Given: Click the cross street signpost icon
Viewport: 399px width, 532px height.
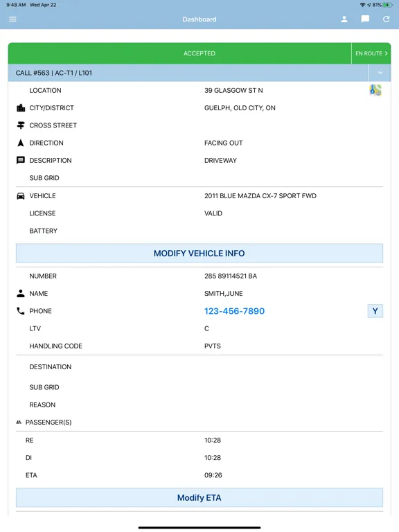Looking at the screenshot, I should pyautogui.click(x=21, y=125).
